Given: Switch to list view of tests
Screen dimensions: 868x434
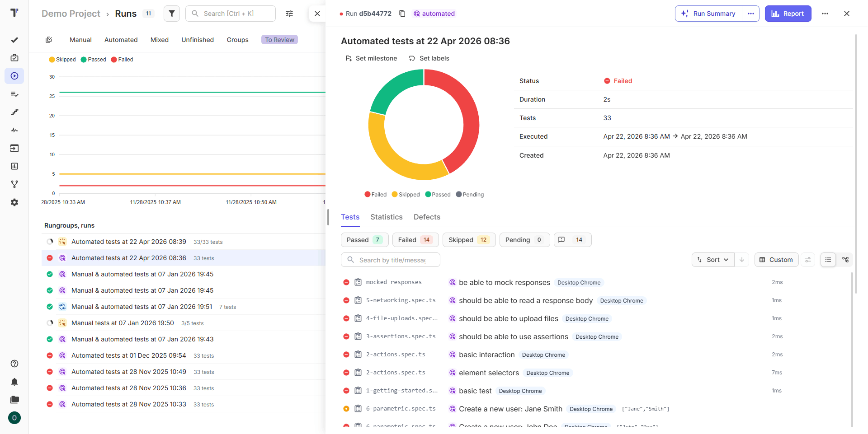Looking at the screenshot, I should [x=828, y=260].
